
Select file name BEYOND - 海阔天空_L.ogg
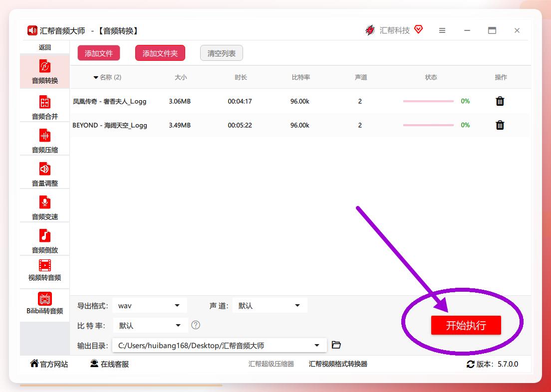tap(110, 125)
